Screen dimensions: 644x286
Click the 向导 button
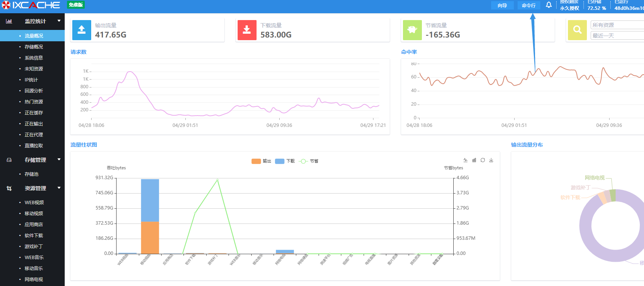pos(502,5)
